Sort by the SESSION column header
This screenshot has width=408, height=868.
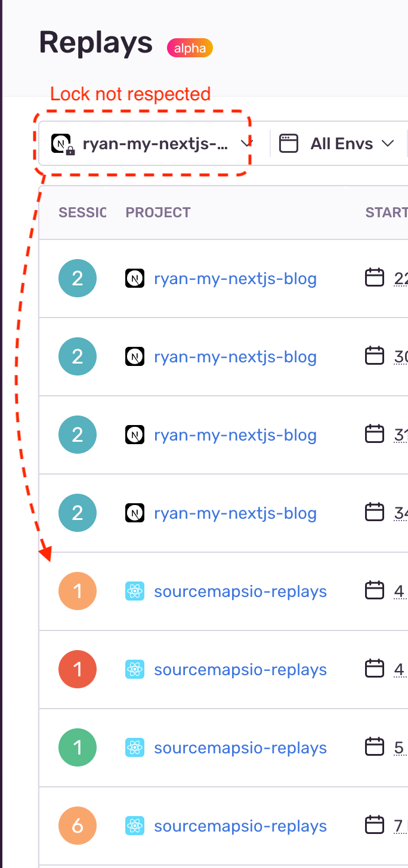coord(82,212)
